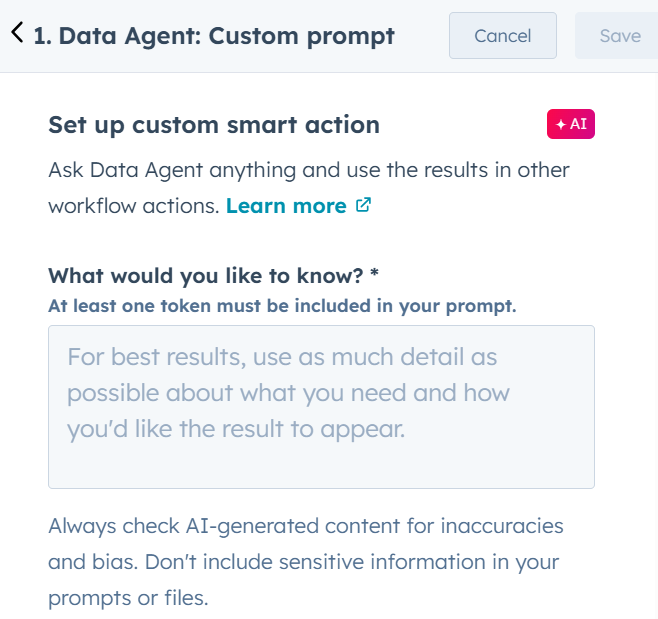Click the "For best results" placeholder text

[282, 357]
